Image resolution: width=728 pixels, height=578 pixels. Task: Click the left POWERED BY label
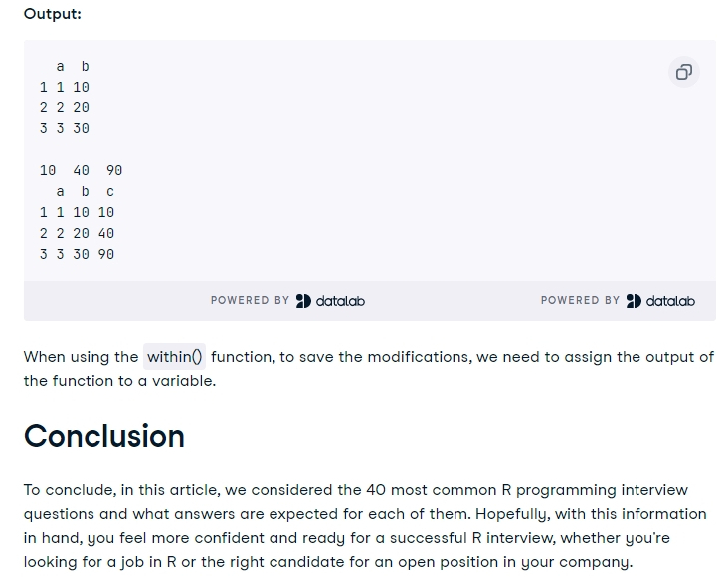250,300
